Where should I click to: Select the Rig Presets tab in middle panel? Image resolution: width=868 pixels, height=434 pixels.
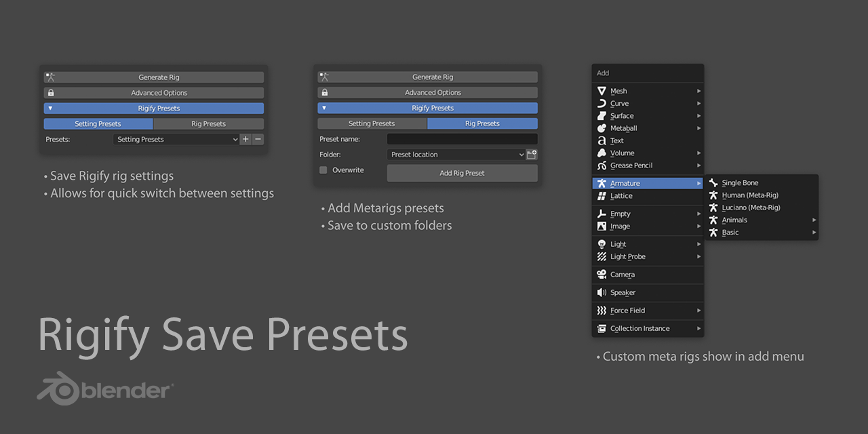tap(483, 123)
